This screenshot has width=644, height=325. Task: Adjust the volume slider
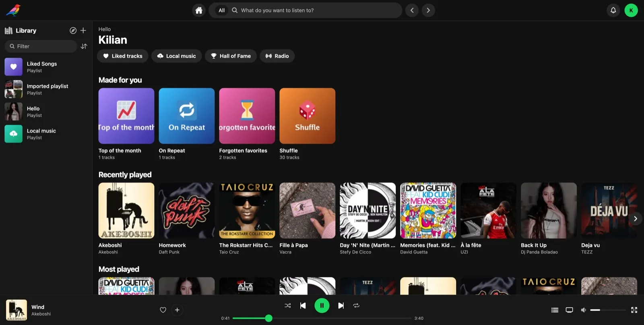(608, 310)
